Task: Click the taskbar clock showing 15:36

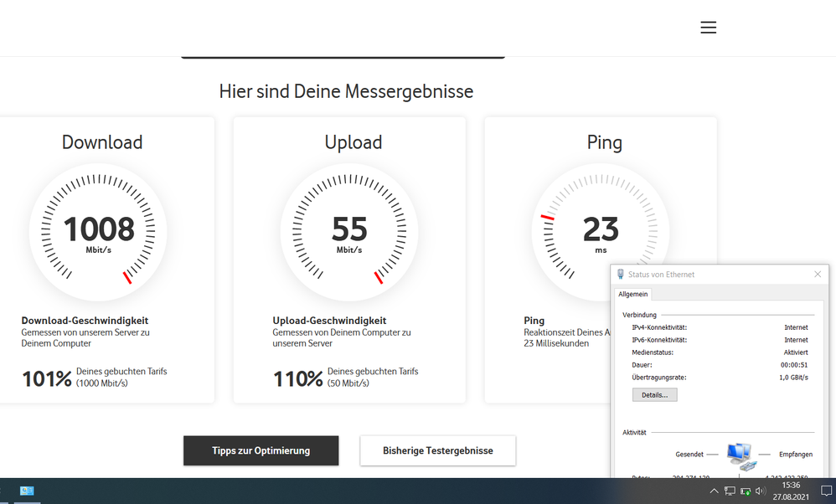Action: click(x=791, y=486)
